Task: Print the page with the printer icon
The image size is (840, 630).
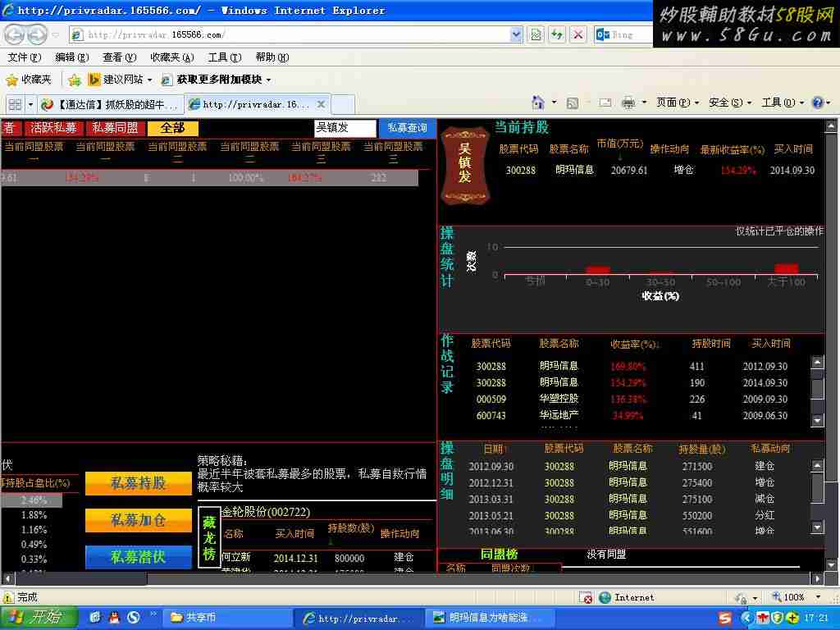Action: tap(628, 103)
